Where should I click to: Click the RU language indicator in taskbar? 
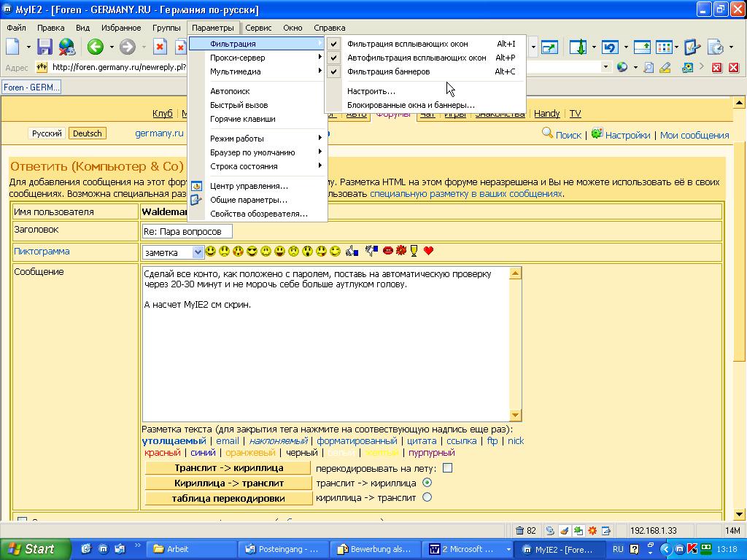pos(618,549)
